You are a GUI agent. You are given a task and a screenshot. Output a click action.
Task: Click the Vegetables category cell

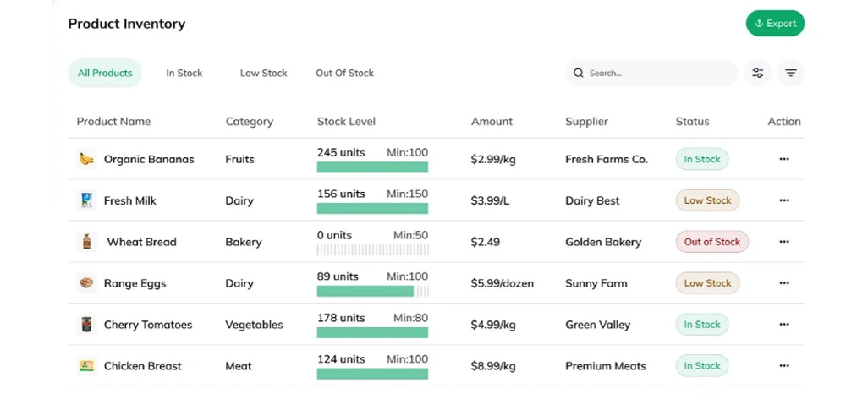[x=254, y=325]
